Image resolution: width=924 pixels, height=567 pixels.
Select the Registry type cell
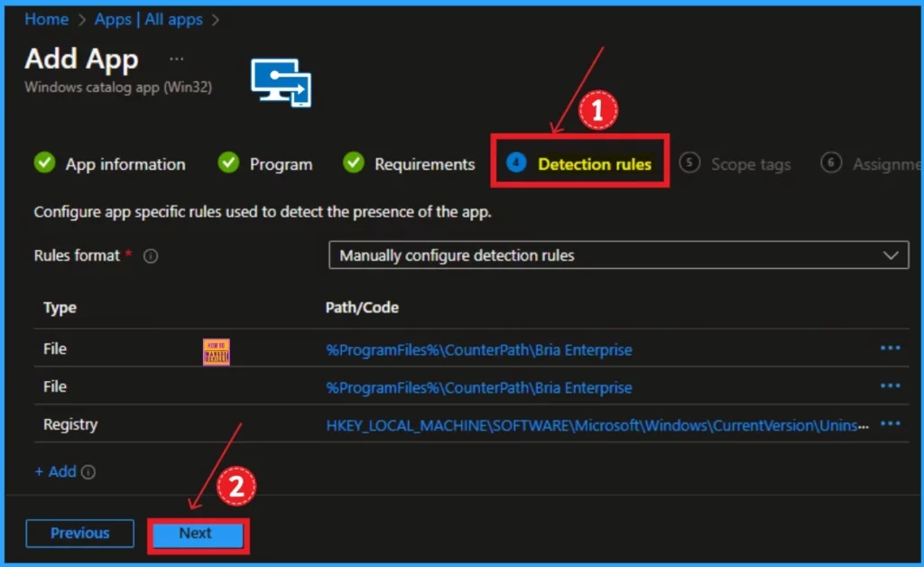[70, 424]
